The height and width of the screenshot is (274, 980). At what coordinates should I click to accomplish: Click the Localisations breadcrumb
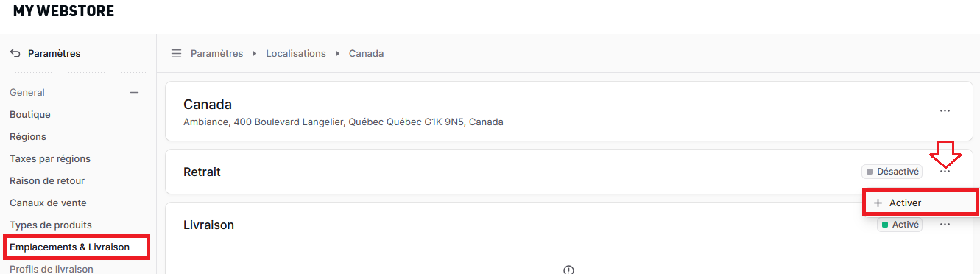click(296, 53)
